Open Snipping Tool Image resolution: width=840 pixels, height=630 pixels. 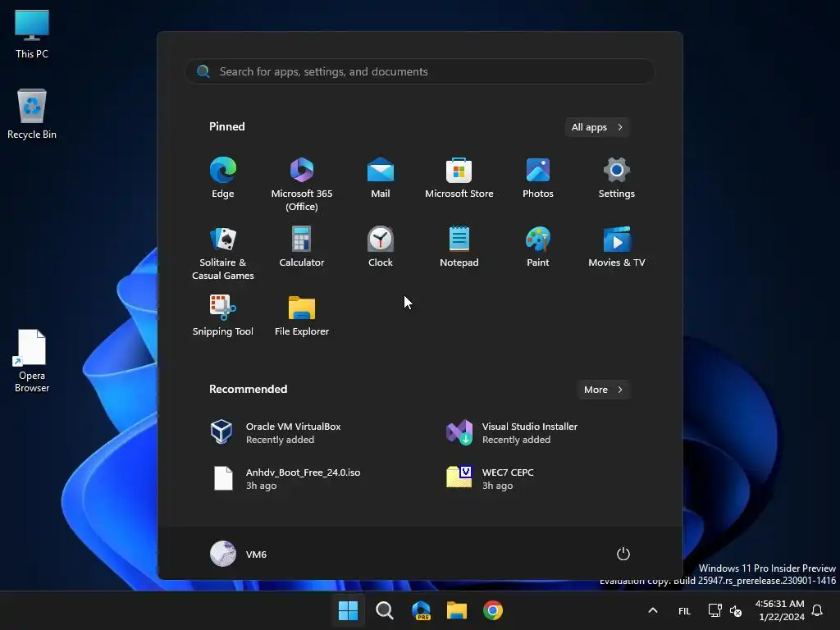click(223, 316)
